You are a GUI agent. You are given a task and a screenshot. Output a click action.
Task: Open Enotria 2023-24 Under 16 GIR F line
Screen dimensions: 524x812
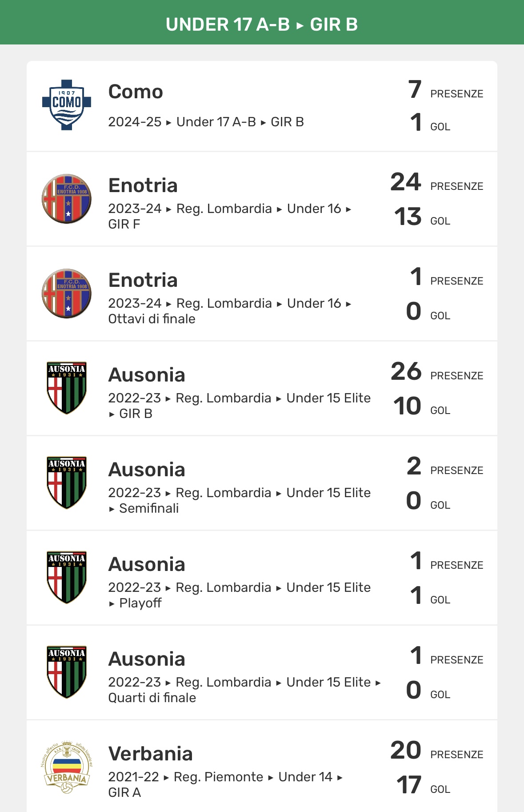pyautogui.click(x=229, y=216)
